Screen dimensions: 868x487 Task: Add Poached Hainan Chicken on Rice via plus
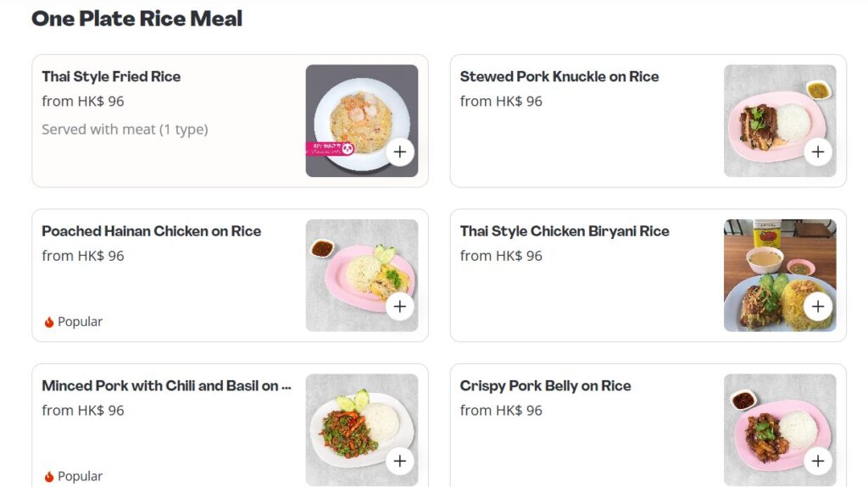point(400,307)
